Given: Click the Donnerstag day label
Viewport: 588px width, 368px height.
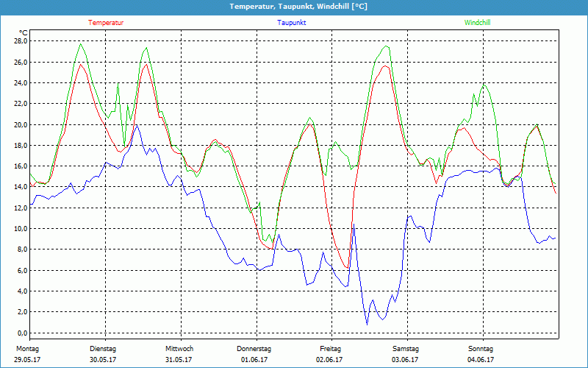Looking at the screenshot, I should [x=254, y=349].
